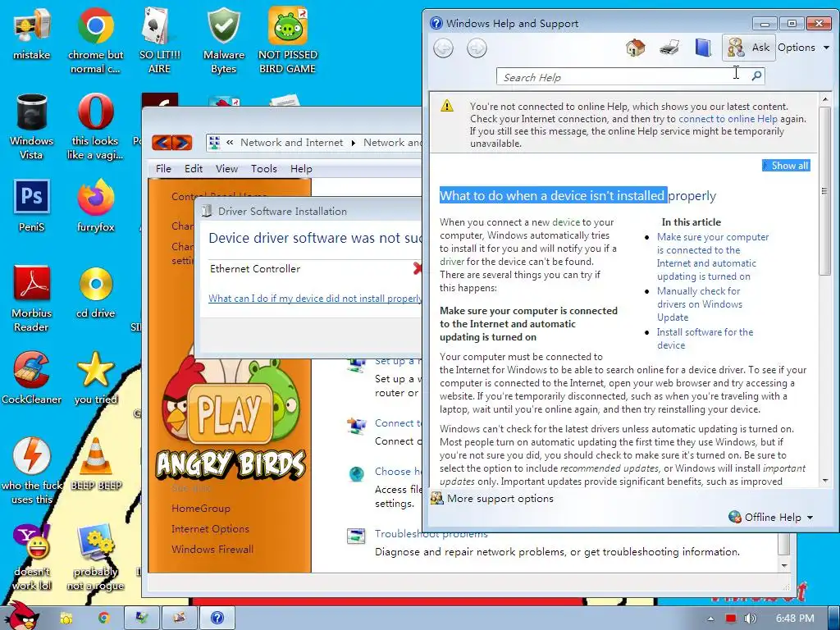
Task: Click 'Manually check for drivers' link
Action: click(x=700, y=304)
